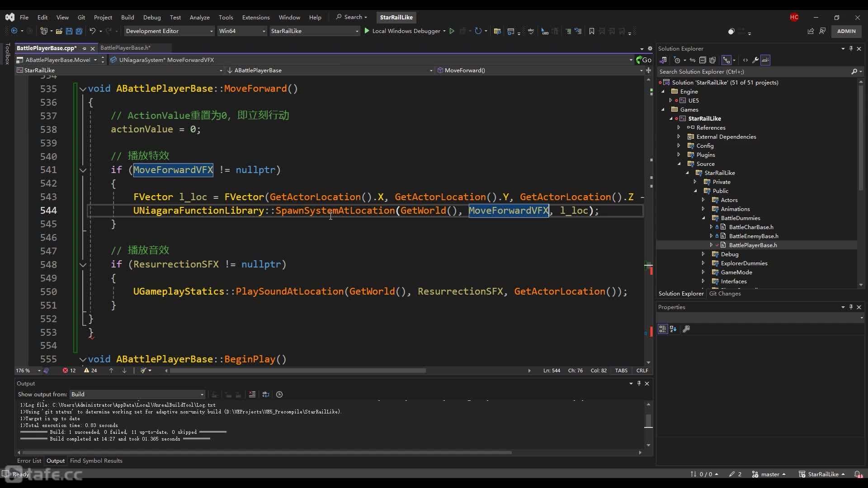The width and height of the screenshot is (868, 488).
Task: Click the restart/hot reload icon
Action: coord(478,31)
